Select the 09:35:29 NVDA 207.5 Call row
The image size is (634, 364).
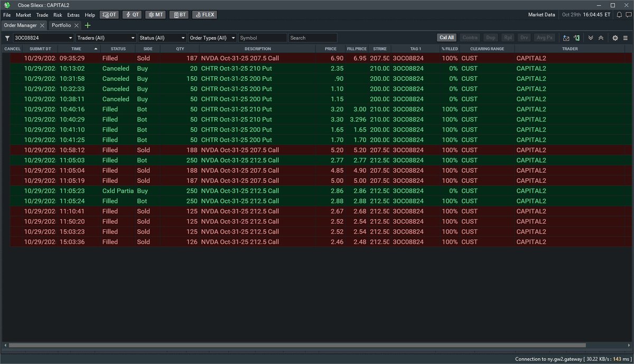(x=317, y=58)
